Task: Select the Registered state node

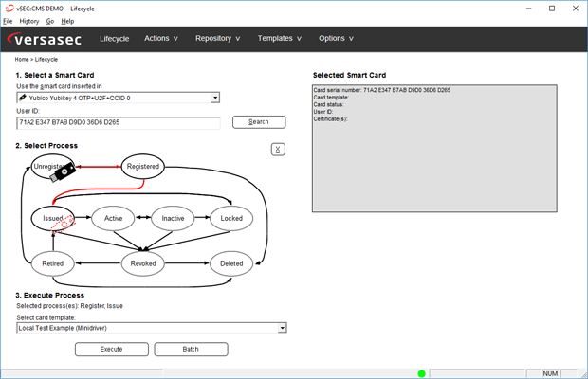Action: click(x=143, y=166)
